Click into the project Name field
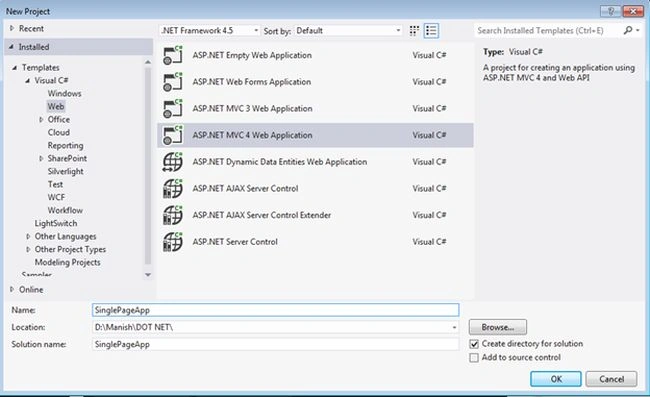Viewport: 650px width, 397px height. (x=275, y=310)
